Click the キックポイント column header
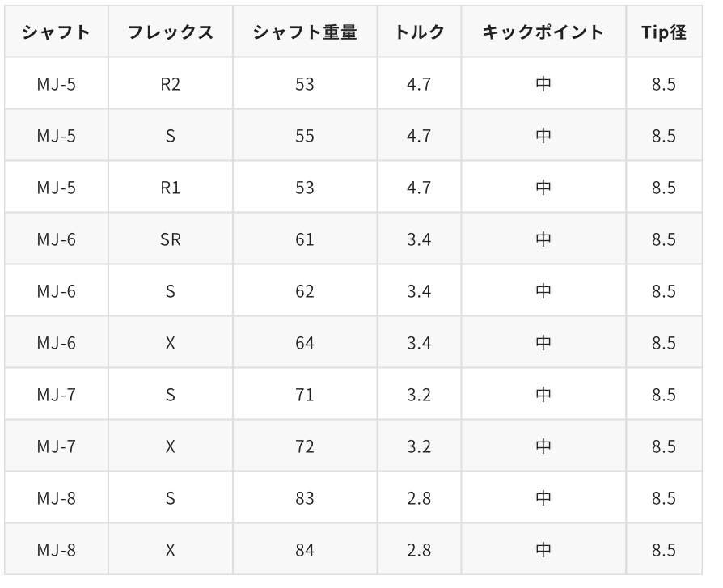This screenshot has height=588, width=723. tap(543, 32)
